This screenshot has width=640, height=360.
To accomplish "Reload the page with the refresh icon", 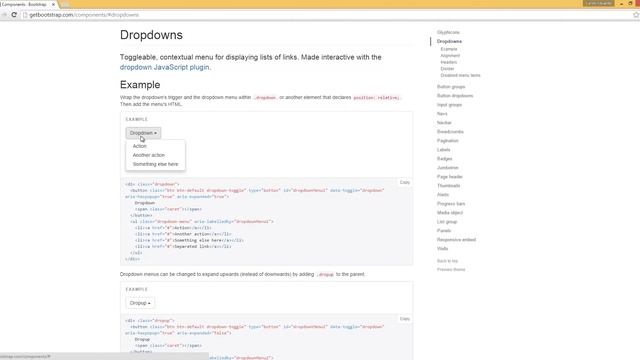I will point(14,15).
